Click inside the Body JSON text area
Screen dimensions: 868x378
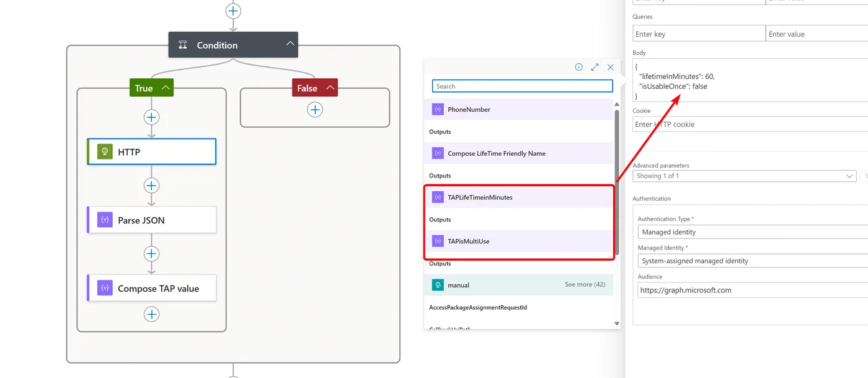[x=750, y=80]
